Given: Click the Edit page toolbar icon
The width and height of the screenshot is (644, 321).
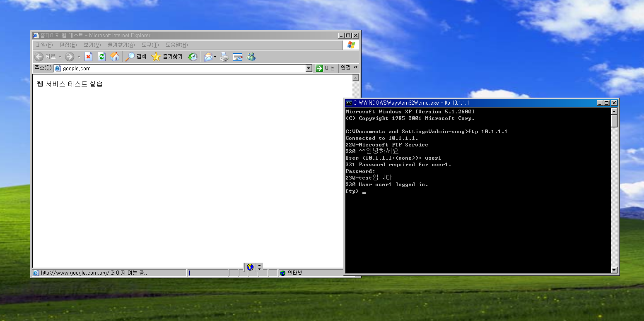Looking at the screenshot, I should (x=237, y=57).
